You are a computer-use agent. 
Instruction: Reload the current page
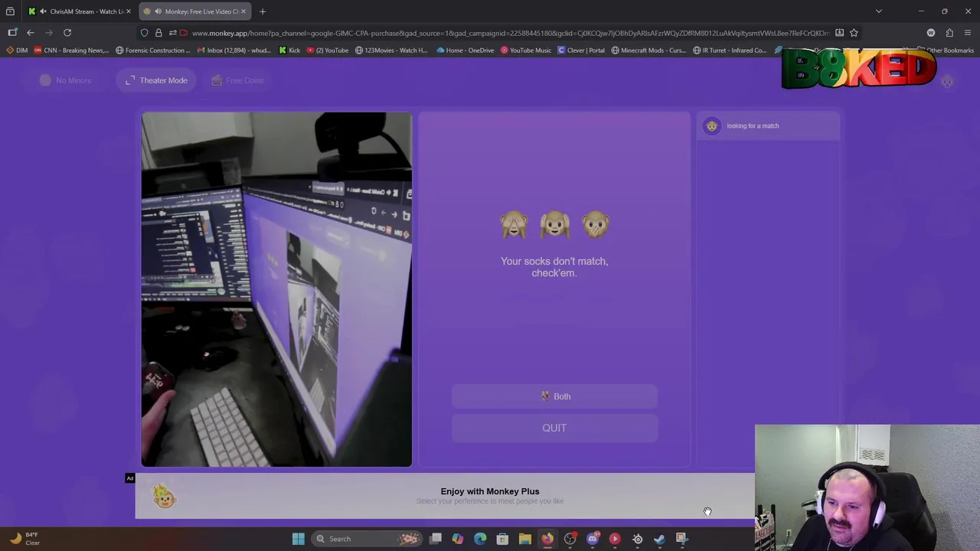click(x=67, y=33)
